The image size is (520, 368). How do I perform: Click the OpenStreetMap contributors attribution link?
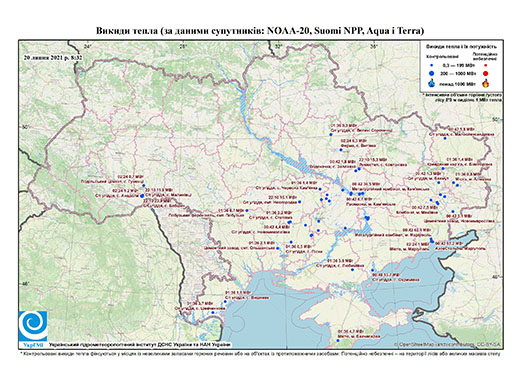[447, 344]
